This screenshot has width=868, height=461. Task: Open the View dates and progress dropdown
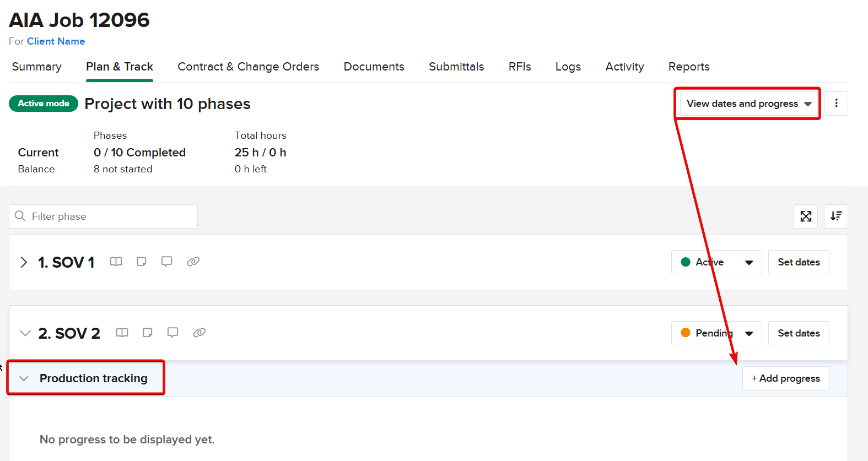point(748,104)
